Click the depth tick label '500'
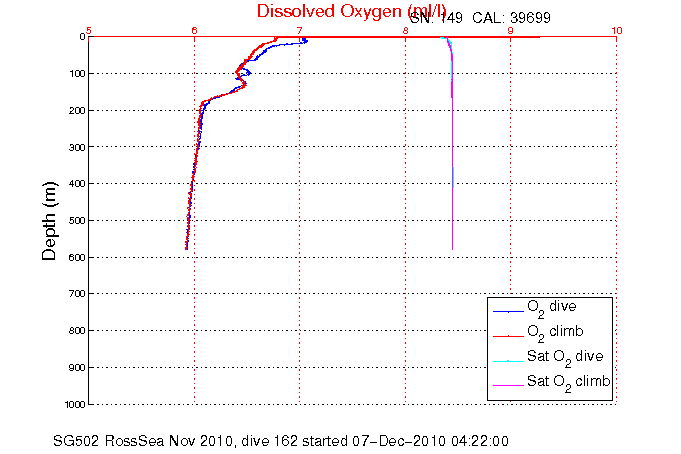 77,221
